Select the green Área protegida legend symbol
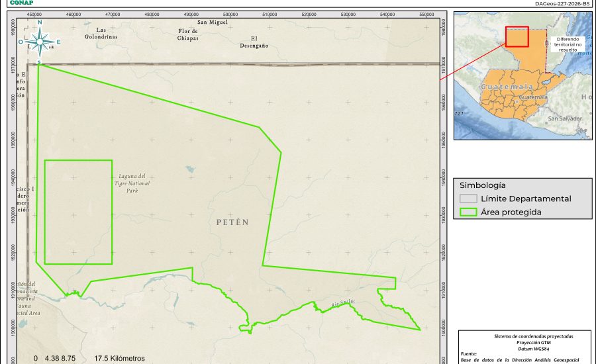596x364 pixels. (469, 212)
